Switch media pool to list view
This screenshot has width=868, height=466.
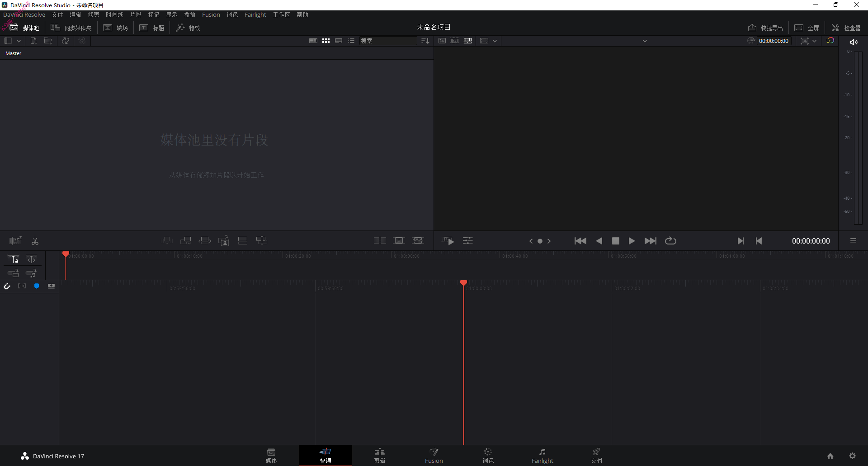tap(351, 41)
